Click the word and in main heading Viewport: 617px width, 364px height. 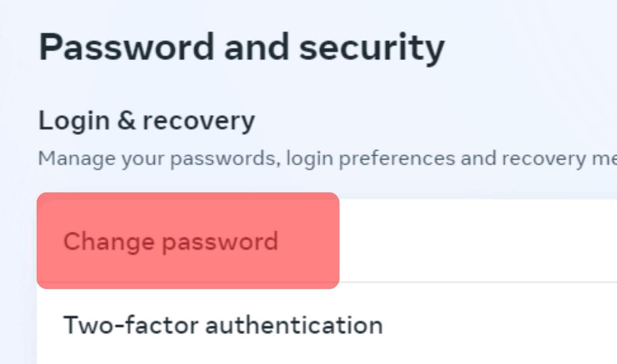tap(256, 47)
